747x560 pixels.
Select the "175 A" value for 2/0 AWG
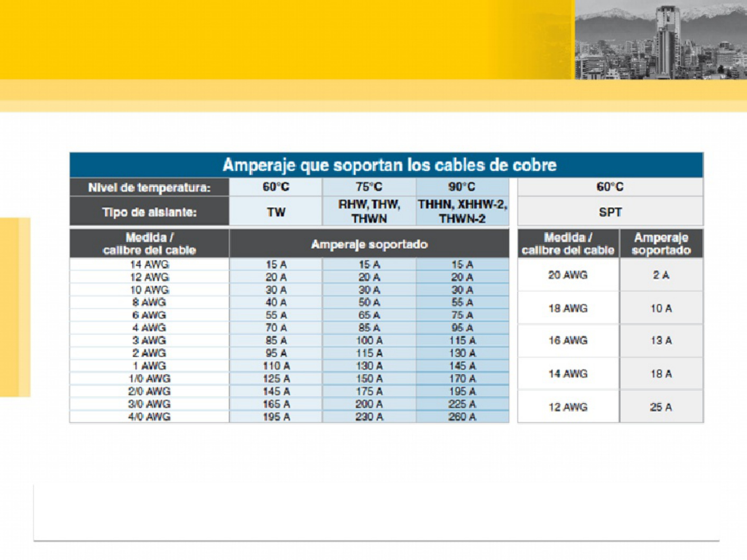pyautogui.click(x=369, y=391)
